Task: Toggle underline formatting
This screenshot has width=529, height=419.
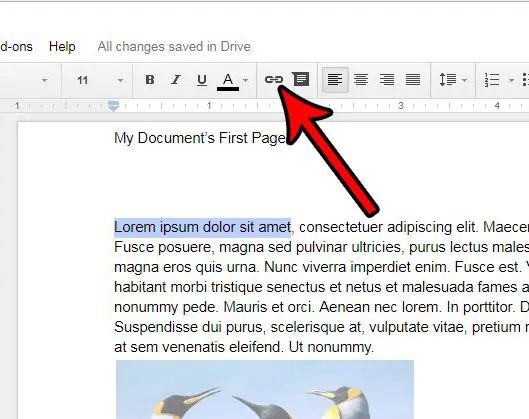Action: click(x=202, y=80)
